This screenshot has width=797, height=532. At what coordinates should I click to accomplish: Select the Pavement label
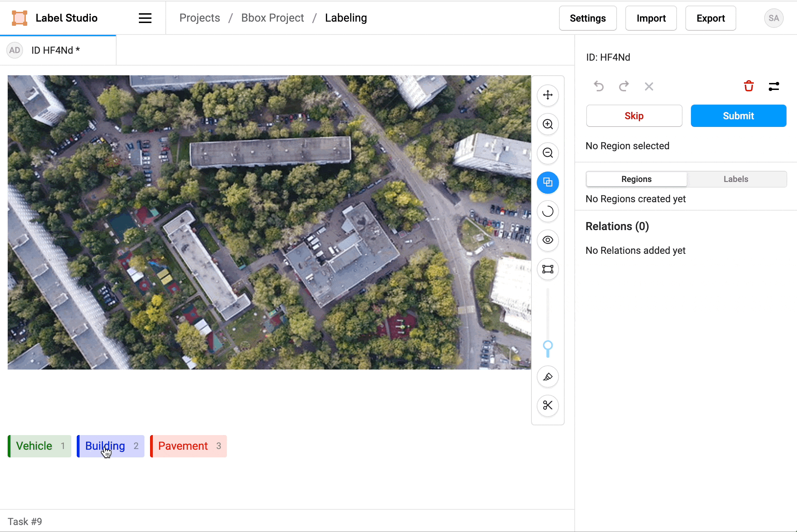(188, 446)
